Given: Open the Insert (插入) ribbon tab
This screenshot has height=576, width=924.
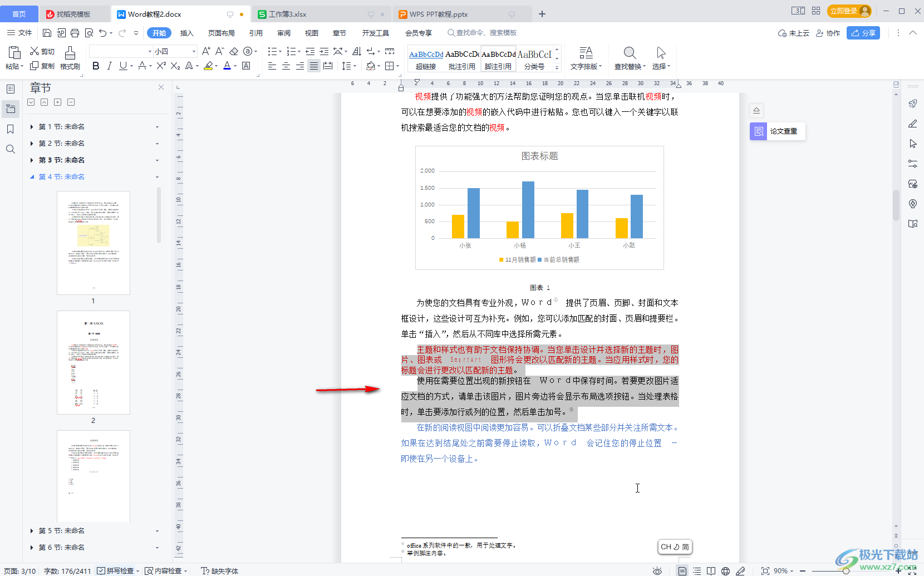Looking at the screenshot, I should (187, 33).
